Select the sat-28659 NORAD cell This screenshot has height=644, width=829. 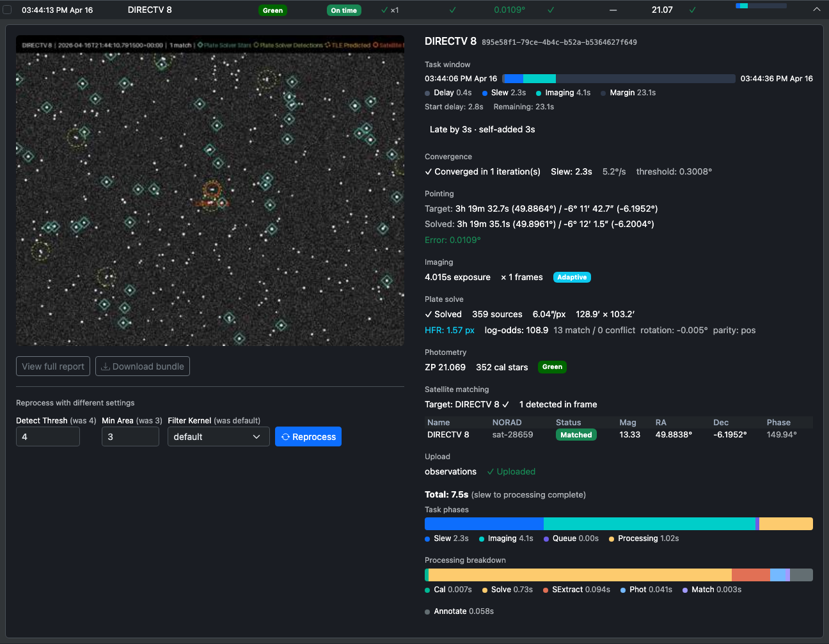[x=513, y=435]
